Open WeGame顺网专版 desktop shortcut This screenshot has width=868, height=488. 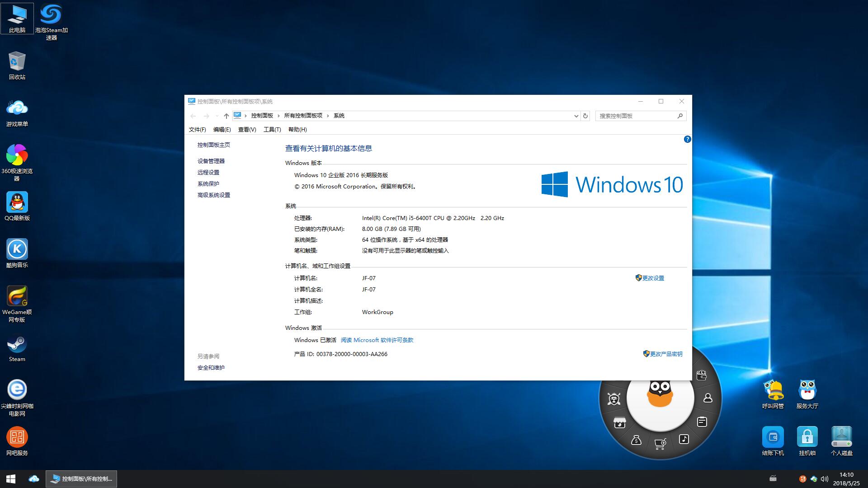[x=17, y=304]
